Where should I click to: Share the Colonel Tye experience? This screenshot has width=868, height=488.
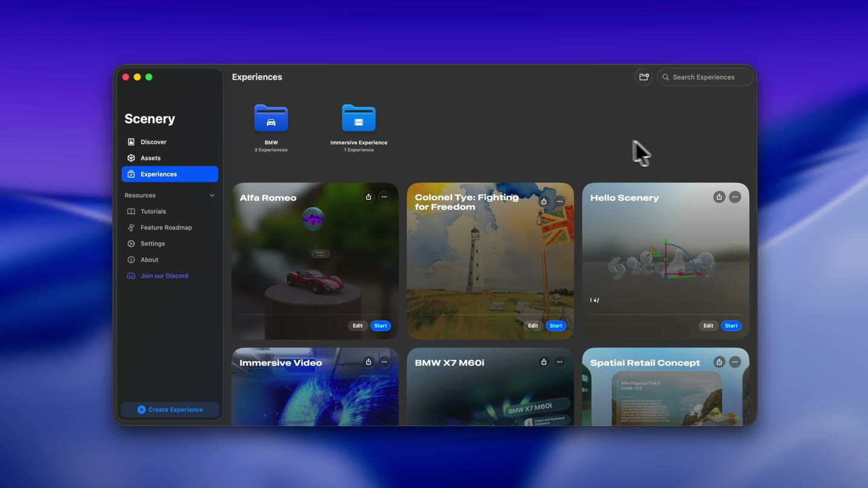(544, 201)
